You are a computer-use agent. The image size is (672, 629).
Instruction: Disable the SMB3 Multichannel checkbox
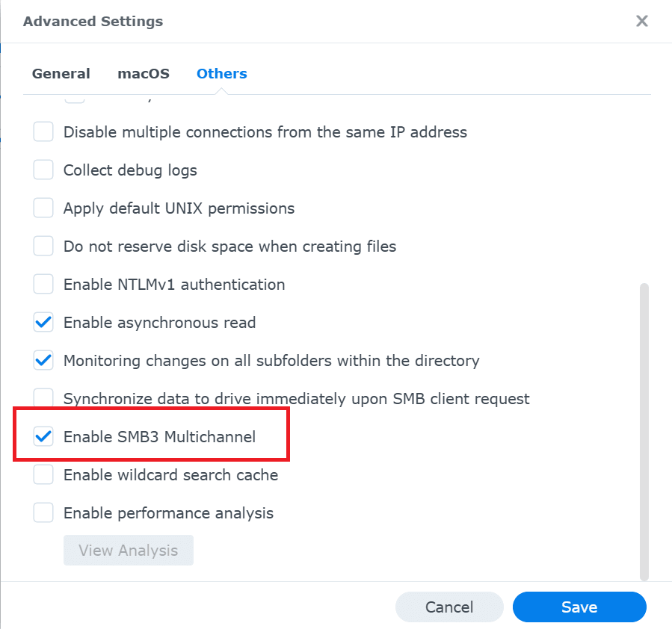43,436
